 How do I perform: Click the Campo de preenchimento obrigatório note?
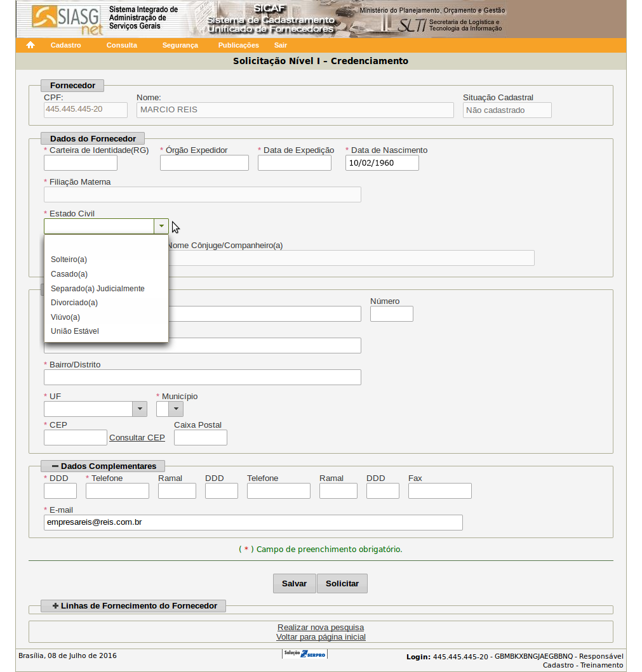[321, 549]
